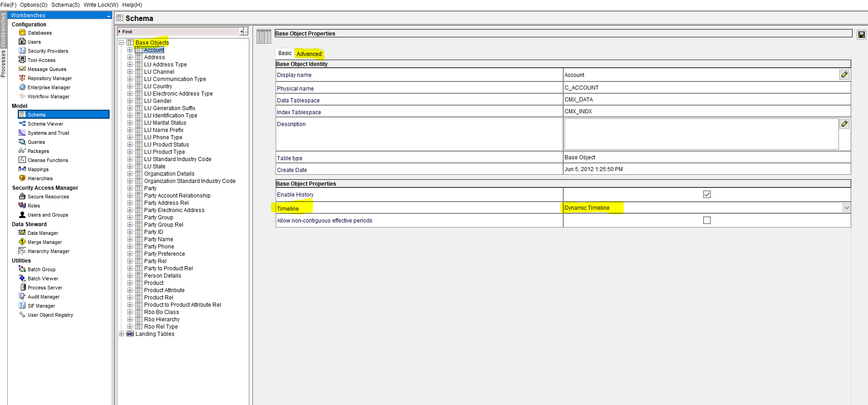
Task: Open the Audit Manager icon
Action: [22, 297]
